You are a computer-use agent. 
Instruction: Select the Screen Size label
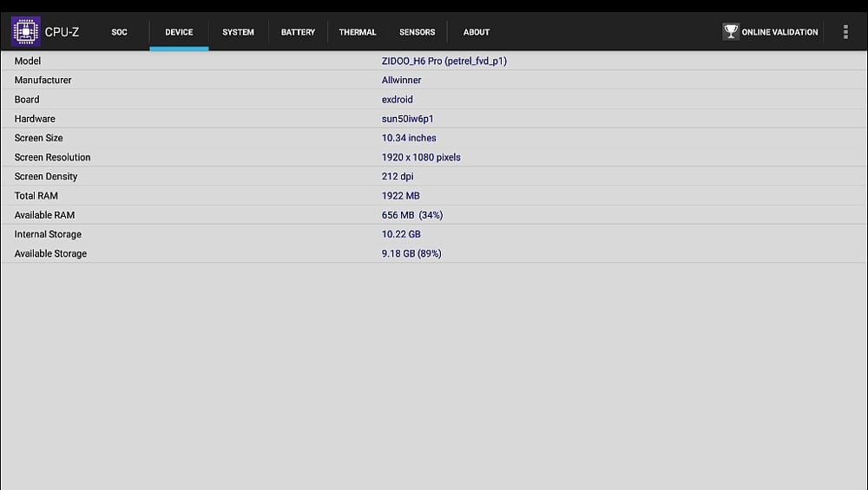pos(38,138)
